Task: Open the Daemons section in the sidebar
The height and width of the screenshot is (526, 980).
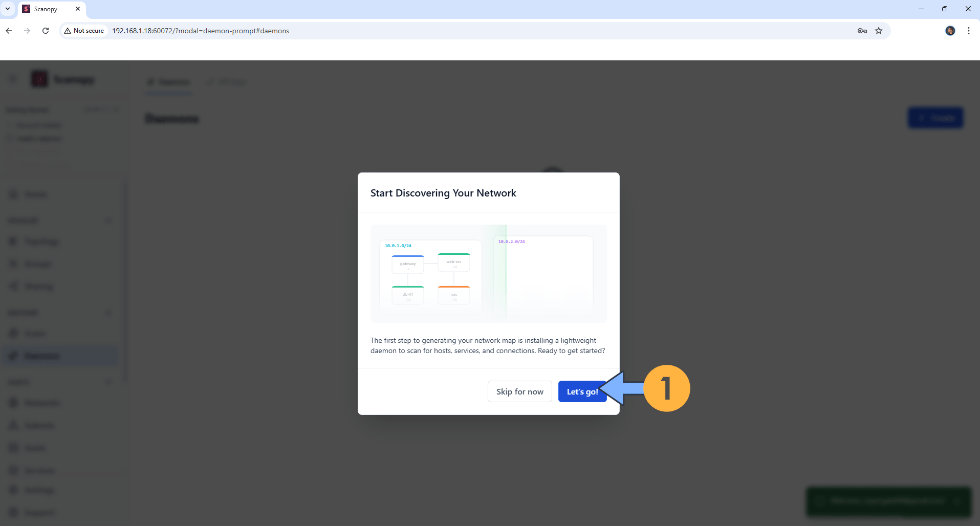Action: pos(41,355)
